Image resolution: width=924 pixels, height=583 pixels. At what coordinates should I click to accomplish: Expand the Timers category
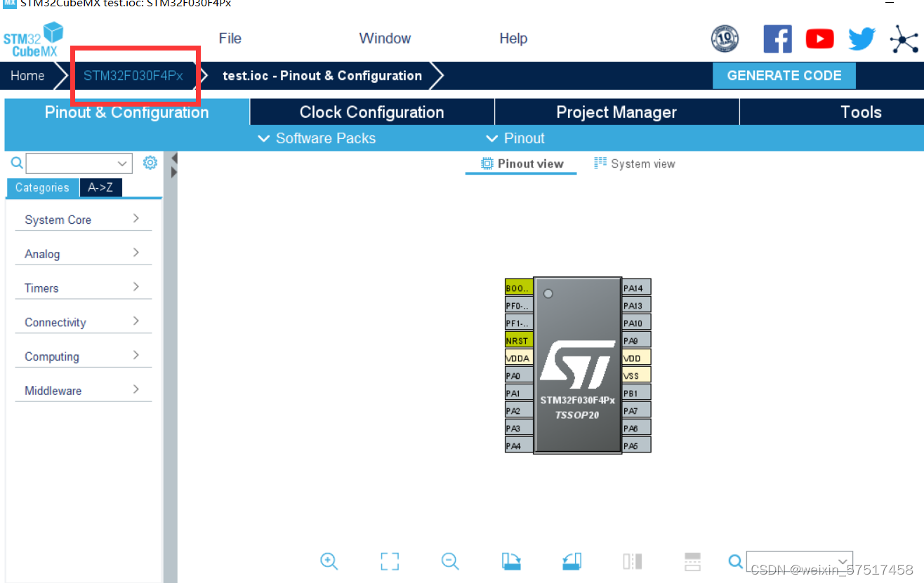[x=84, y=288]
